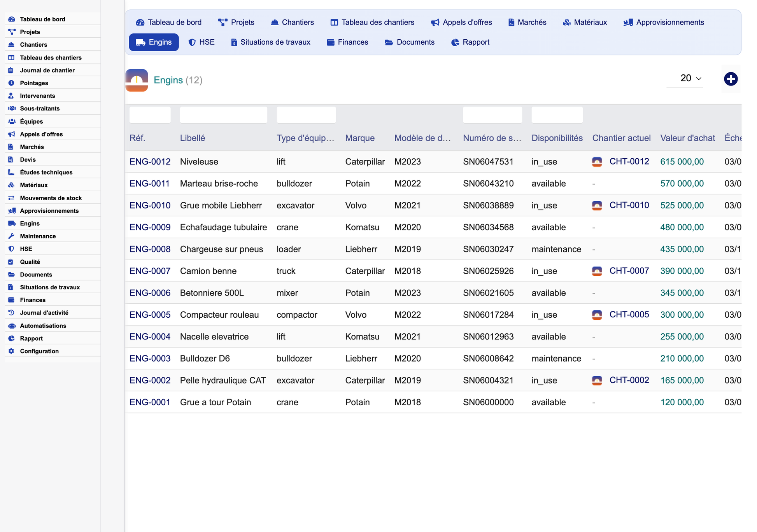The width and height of the screenshot is (757, 532).
Task: Click the chantier icon beside CHT-0012
Action: (x=597, y=162)
